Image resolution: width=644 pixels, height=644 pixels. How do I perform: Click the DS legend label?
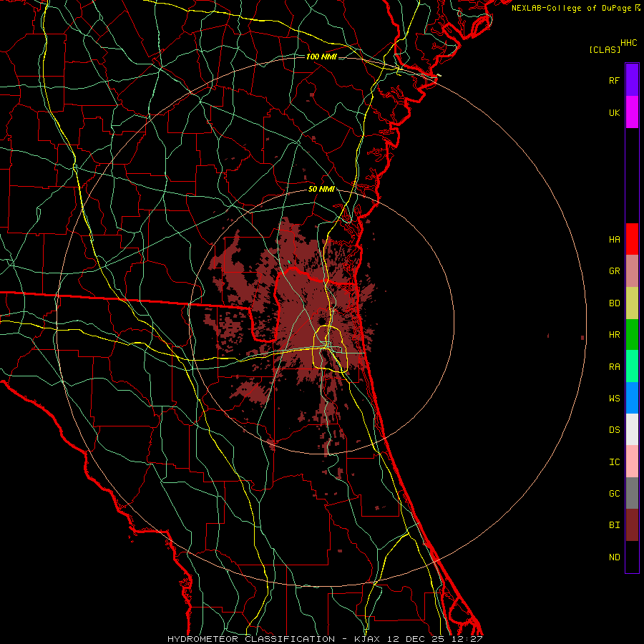click(x=615, y=430)
